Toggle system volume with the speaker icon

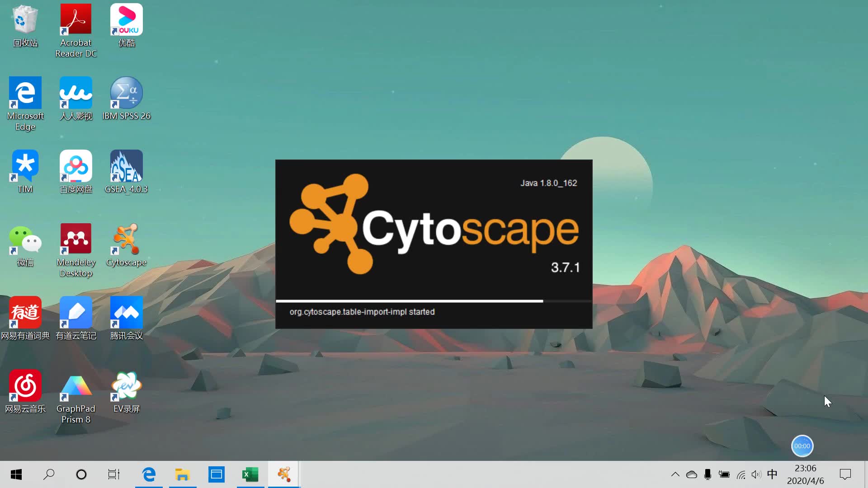tap(756, 474)
